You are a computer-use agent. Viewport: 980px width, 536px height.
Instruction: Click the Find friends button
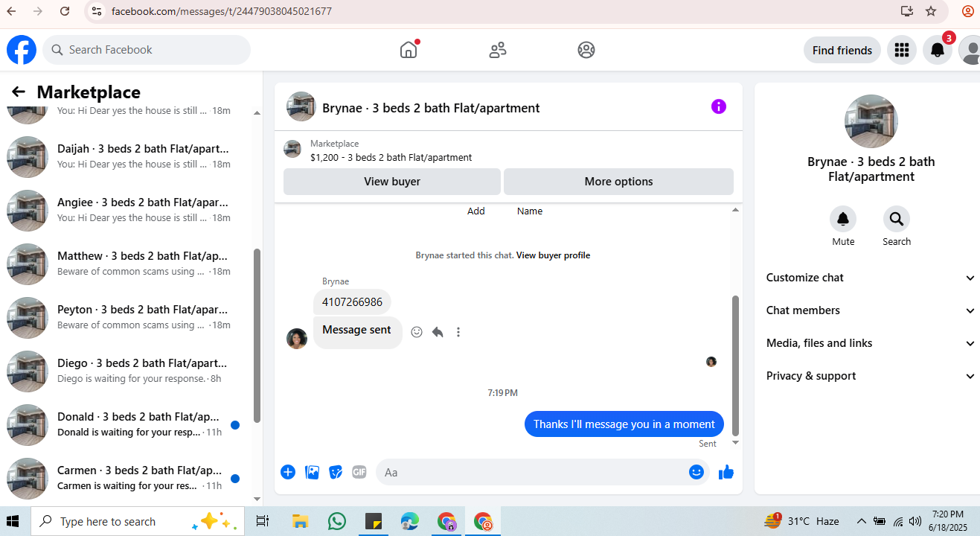(x=842, y=50)
